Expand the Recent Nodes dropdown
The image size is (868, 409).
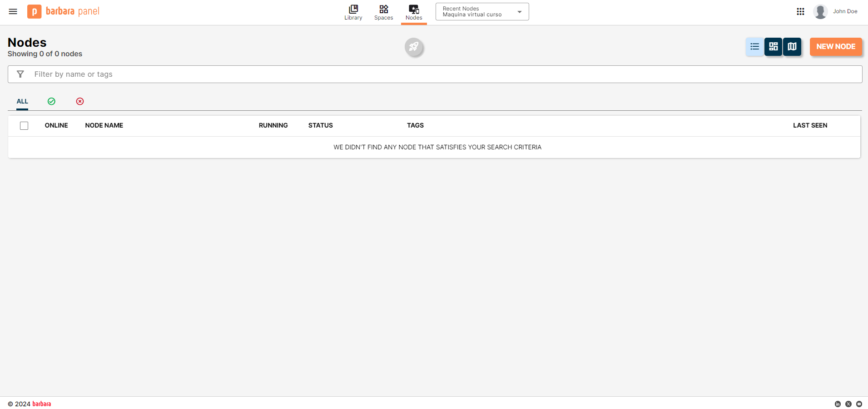click(520, 11)
